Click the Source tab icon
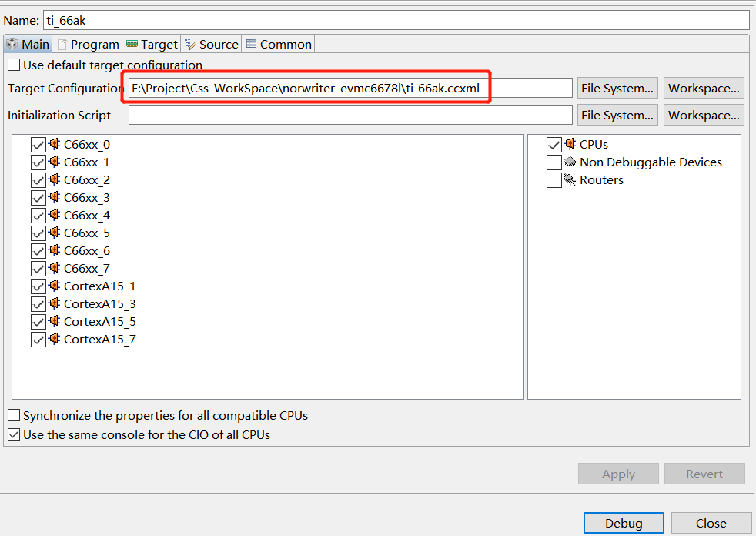The image size is (756, 536). click(x=189, y=44)
